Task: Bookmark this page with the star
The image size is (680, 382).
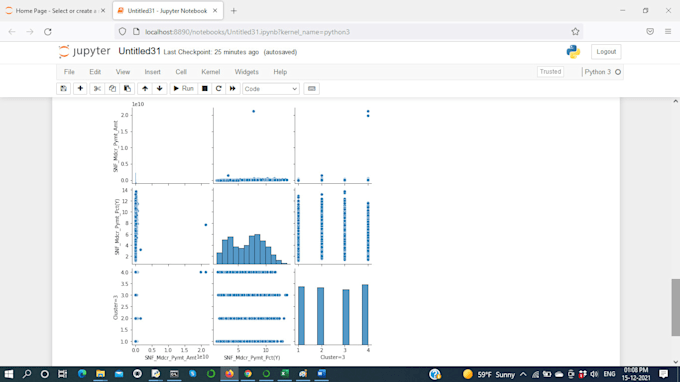Action: (575, 32)
